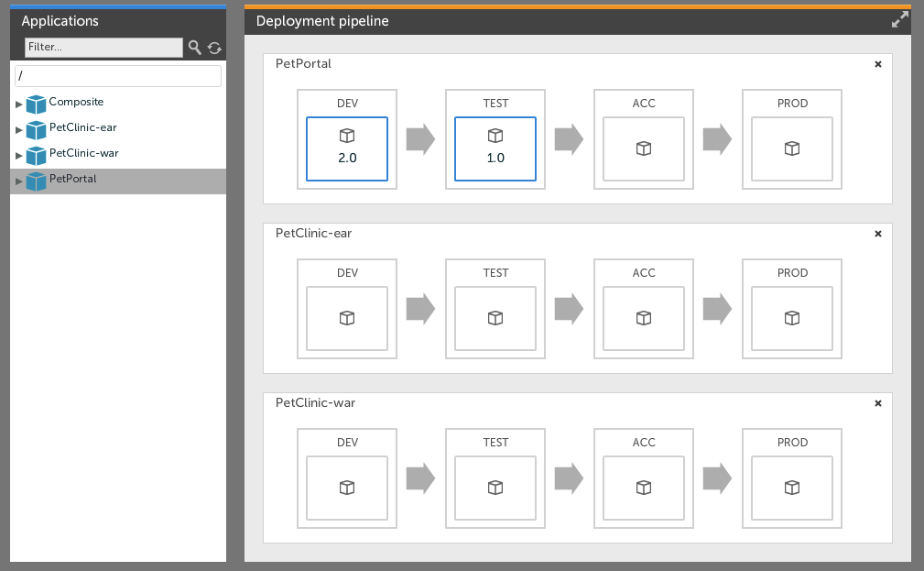Expand the PetClinic-war tree node

(19, 156)
